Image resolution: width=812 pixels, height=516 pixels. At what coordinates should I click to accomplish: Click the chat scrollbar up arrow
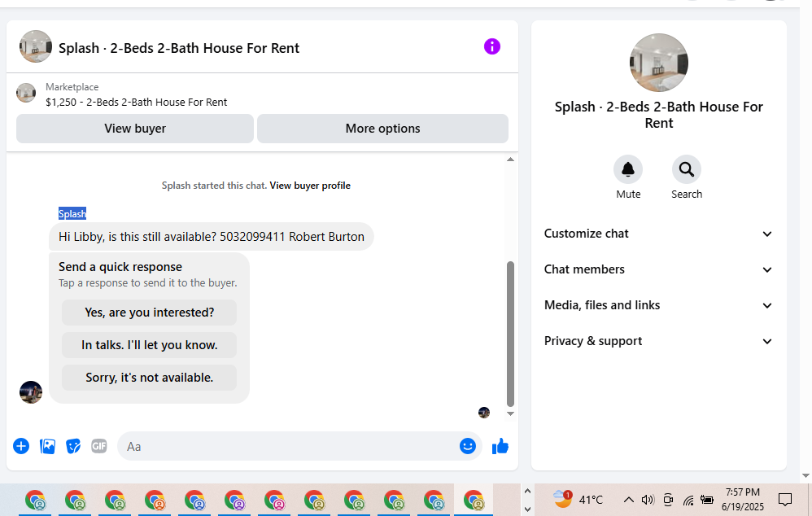(x=510, y=159)
